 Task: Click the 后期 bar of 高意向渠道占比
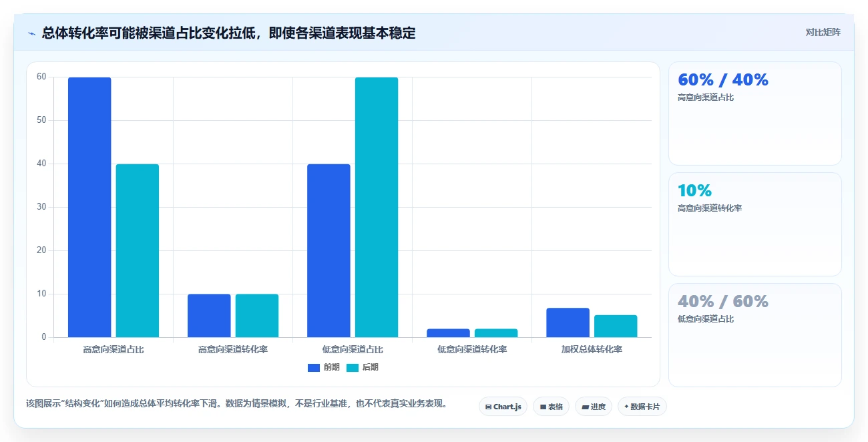tap(138, 250)
